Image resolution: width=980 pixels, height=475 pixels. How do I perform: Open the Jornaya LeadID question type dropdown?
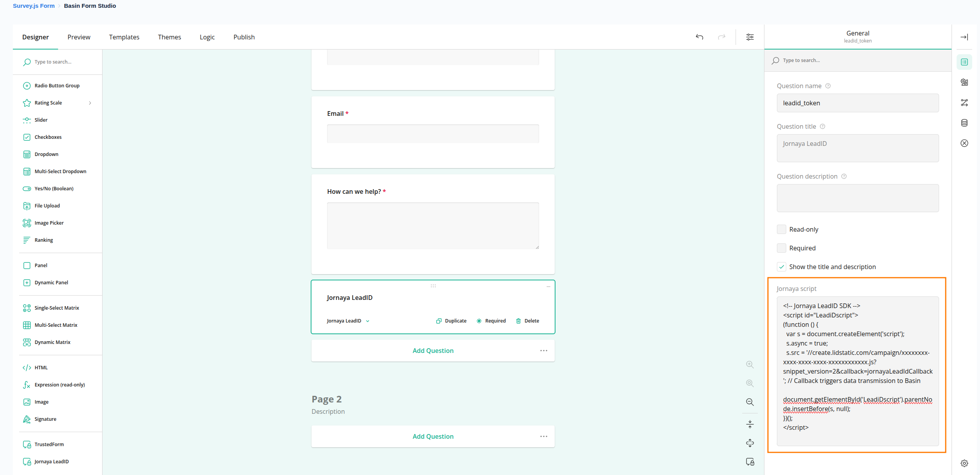[348, 321]
